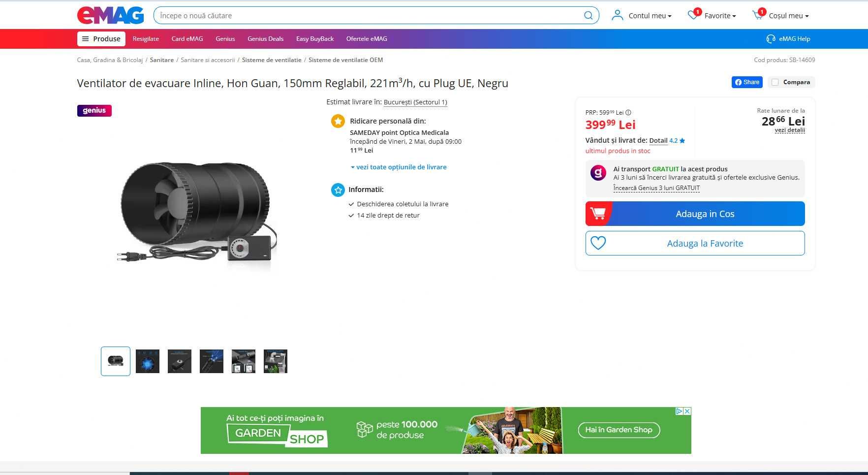
Task: Open the Contul meu dropdown
Action: pos(651,16)
